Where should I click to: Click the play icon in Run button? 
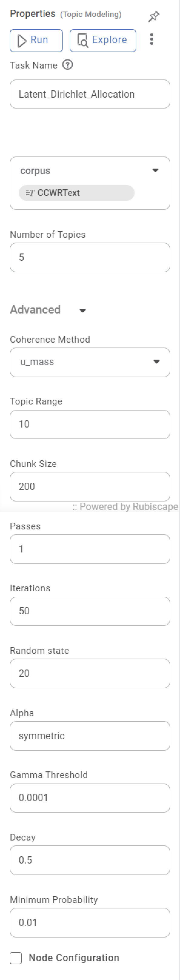[x=22, y=40]
